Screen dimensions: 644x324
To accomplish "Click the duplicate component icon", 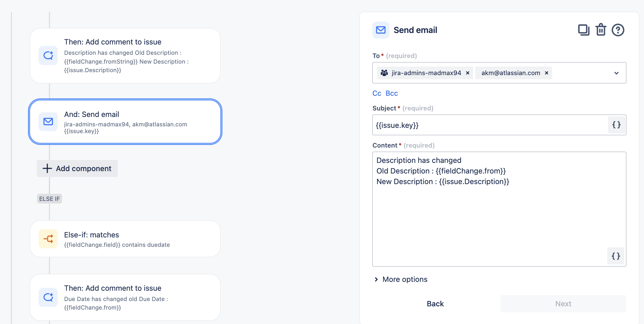I will pos(583,30).
